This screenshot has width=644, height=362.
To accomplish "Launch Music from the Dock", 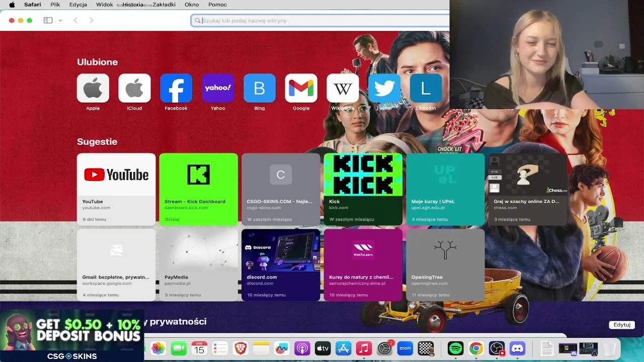I will [x=364, y=348].
